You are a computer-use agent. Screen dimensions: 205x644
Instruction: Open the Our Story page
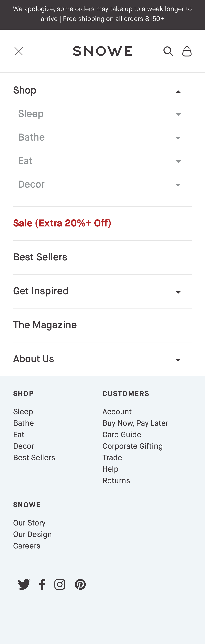tap(29, 523)
